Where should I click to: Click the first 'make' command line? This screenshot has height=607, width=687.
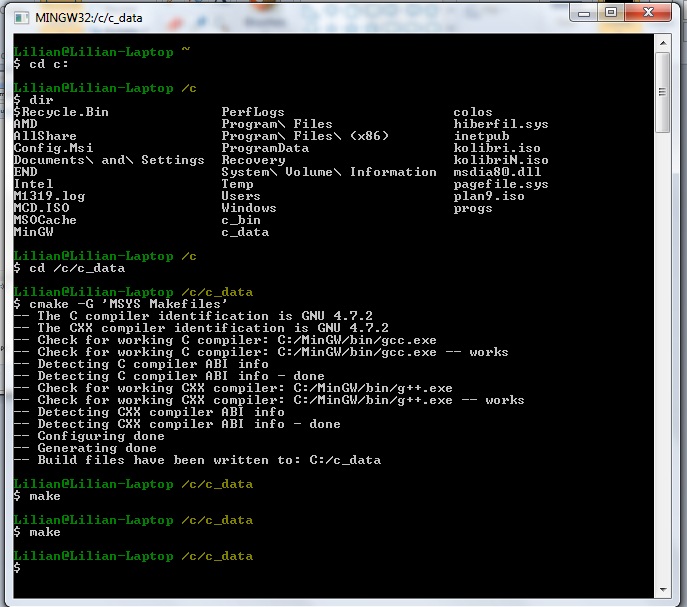[44, 496]
